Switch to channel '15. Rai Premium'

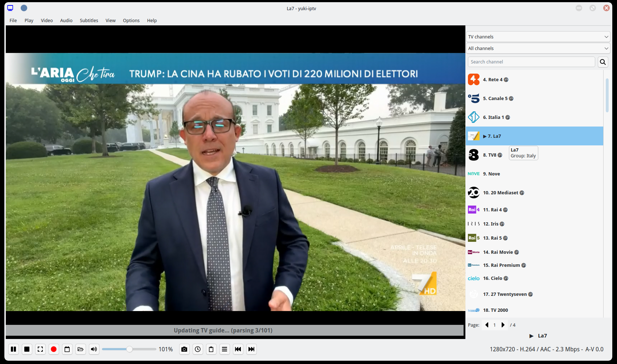(x=534, y=265)
